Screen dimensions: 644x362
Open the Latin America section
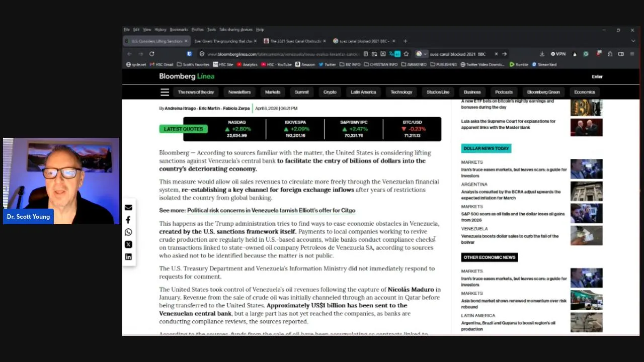coord(363,92)
